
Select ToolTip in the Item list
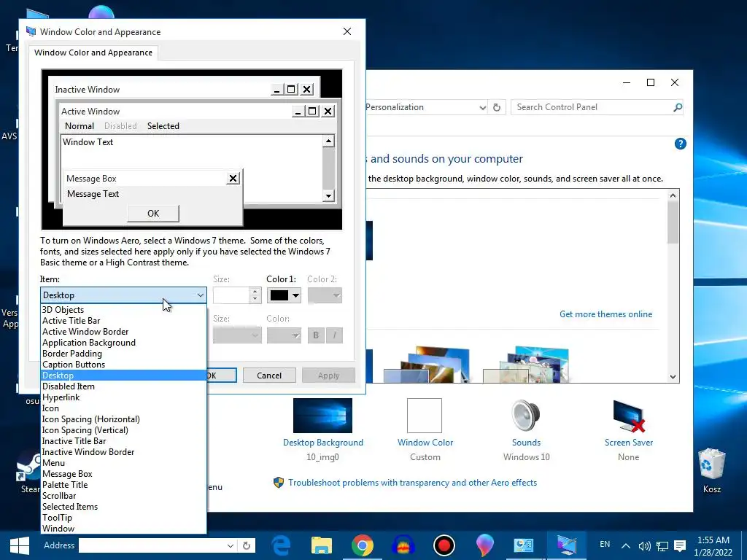(123, 518)
